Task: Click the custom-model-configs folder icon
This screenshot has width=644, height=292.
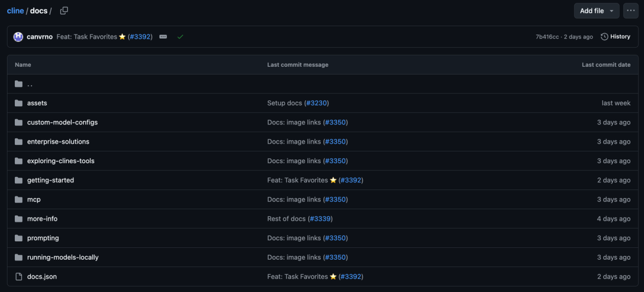Action: click(18, 122)
